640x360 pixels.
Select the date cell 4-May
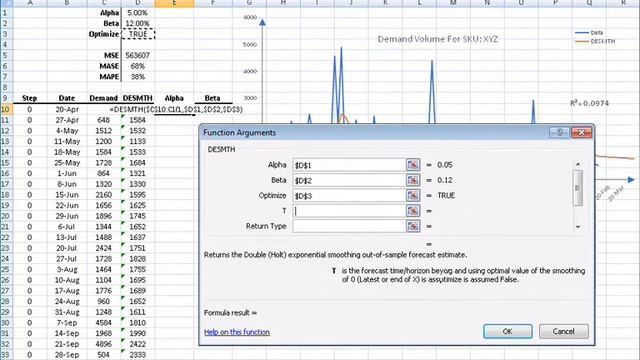[67, 131]
